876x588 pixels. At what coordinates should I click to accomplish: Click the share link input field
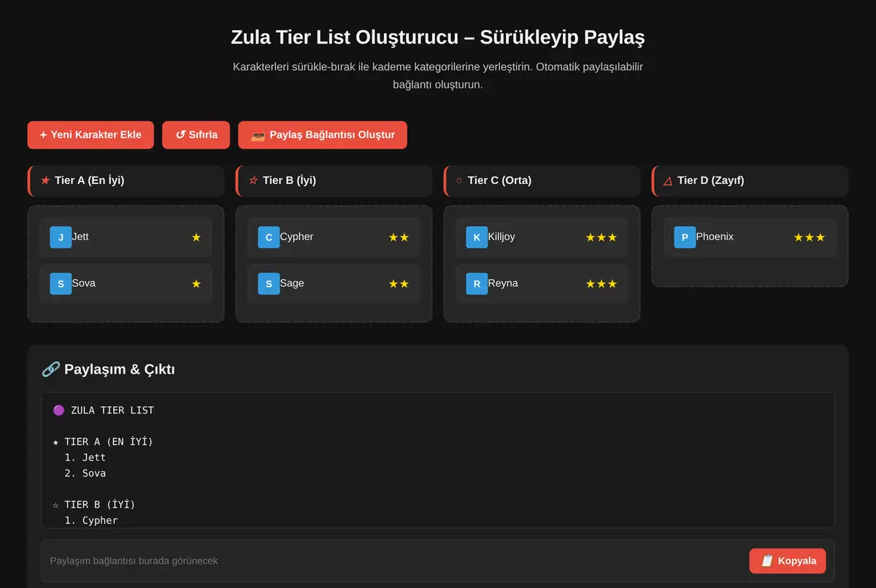393,561
